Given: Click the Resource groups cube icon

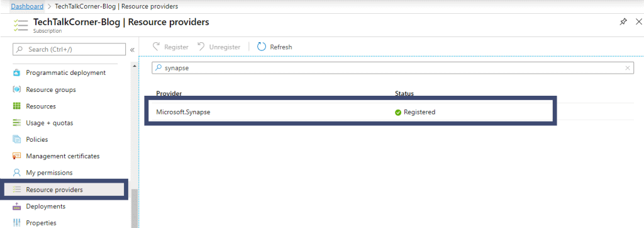Looking at the screenshot, I should [x=16, y=89].
